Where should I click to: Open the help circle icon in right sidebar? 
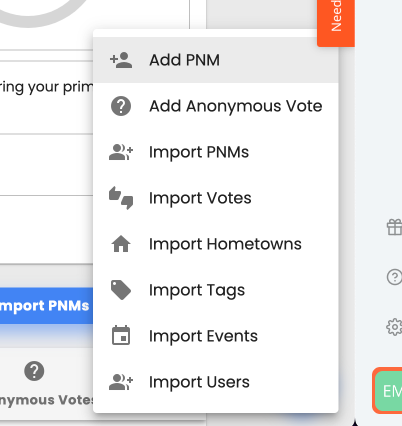pos(394,277)
